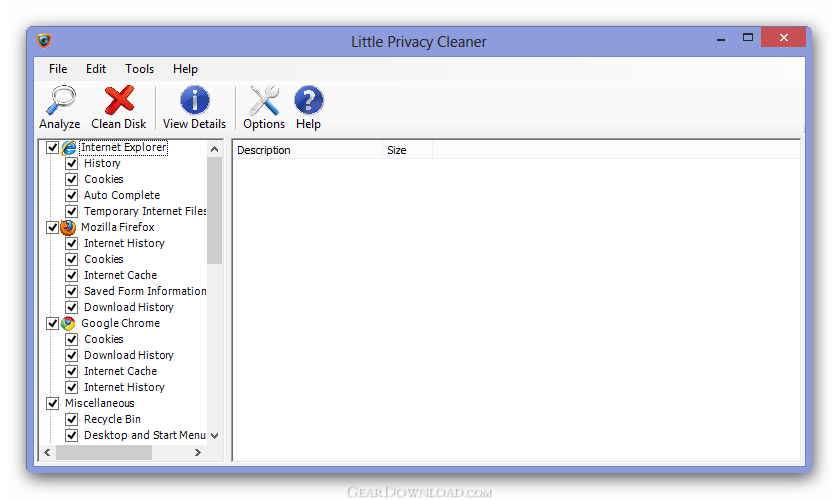Open the Options wrench and screwdriver icon
This screenshot has width=839, height=500.
[x=264, y=100]
